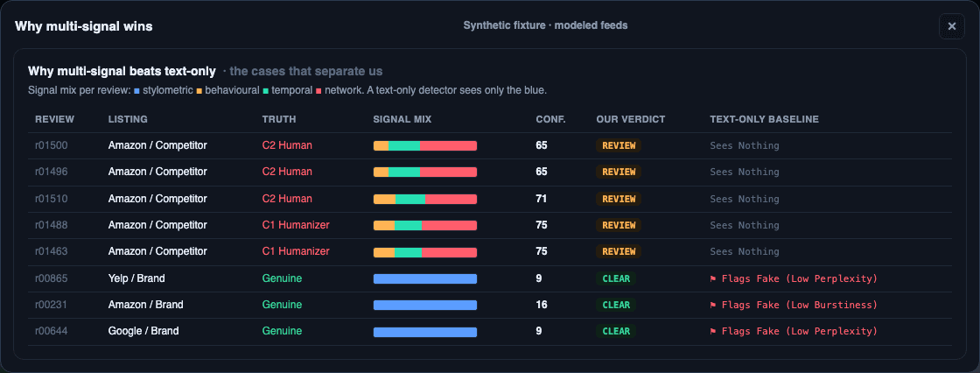980x373 pixels.
Task: Click 'Amazon / Competitor' in r01500 row
Action: click(157, 145)
